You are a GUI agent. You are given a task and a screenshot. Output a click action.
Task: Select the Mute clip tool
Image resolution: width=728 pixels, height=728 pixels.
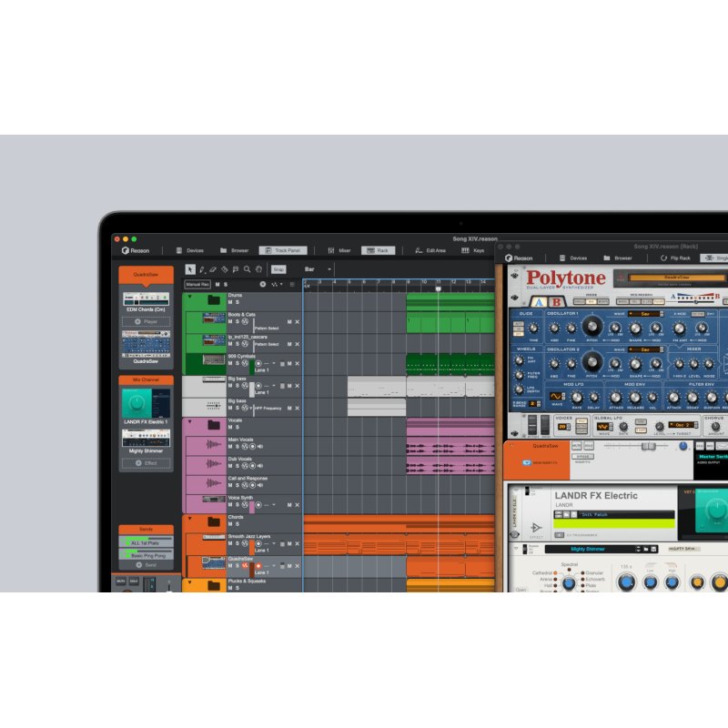[236, 269]
